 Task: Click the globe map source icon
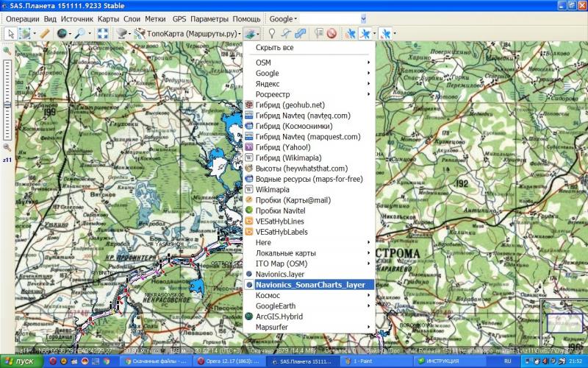pos(62,33)
